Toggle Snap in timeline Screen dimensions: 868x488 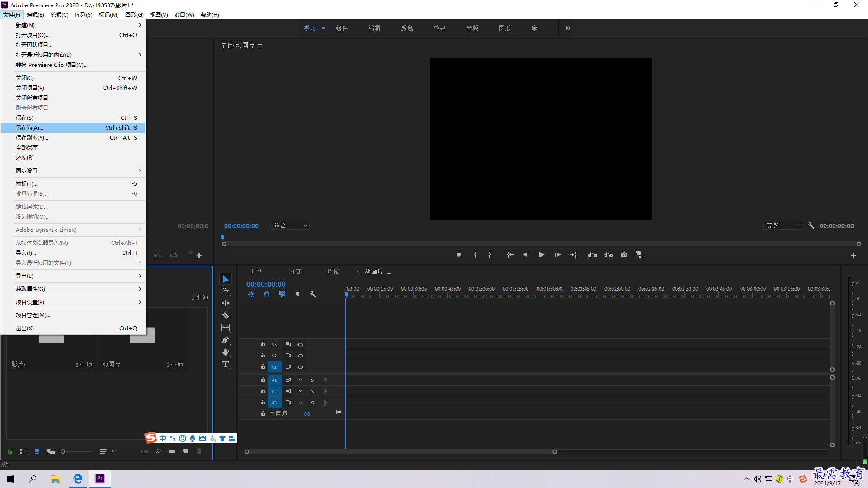[x=267, y=294]
